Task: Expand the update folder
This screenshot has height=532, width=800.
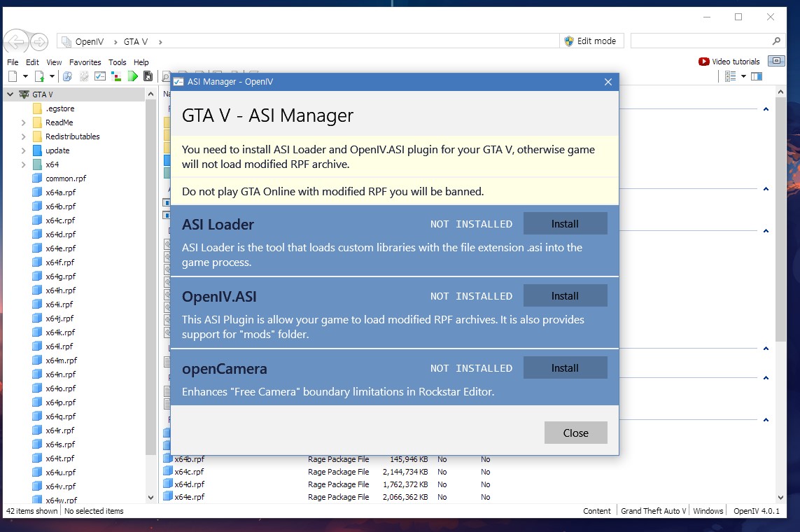Action: pos(23,150)
